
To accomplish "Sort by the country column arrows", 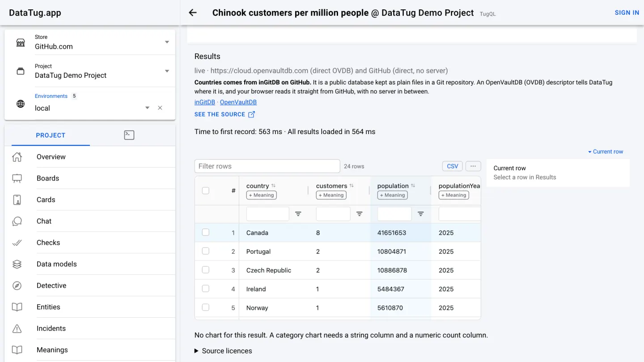I will pos(273,185).
